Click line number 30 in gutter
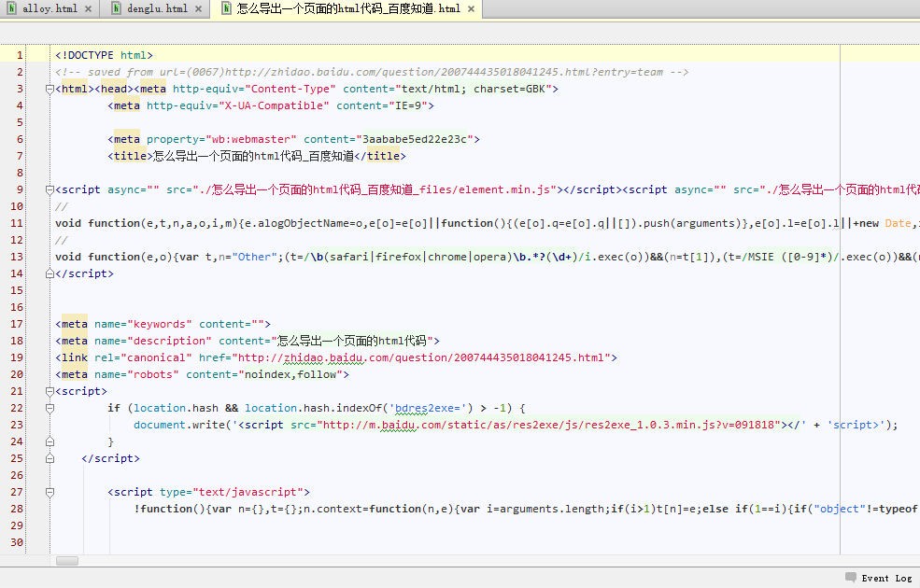Viewport: 920px width, 588px height. point(17,542)
